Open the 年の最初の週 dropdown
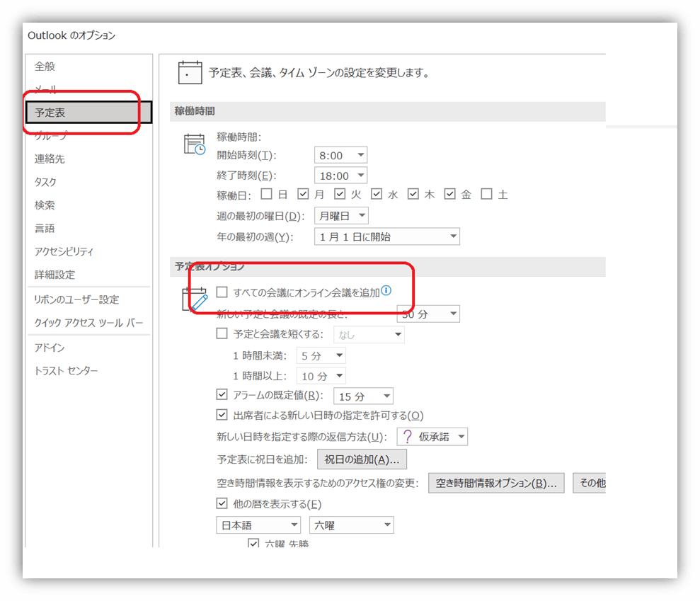Image resolution: width=700 pixels, height=601 pixels. [x=387, y=236]
